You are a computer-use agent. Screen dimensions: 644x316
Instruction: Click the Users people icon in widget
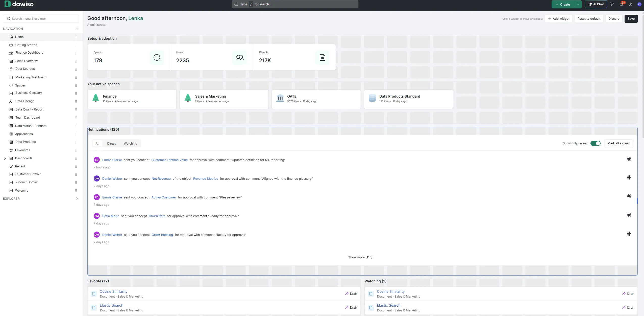[x=240, y=57]
